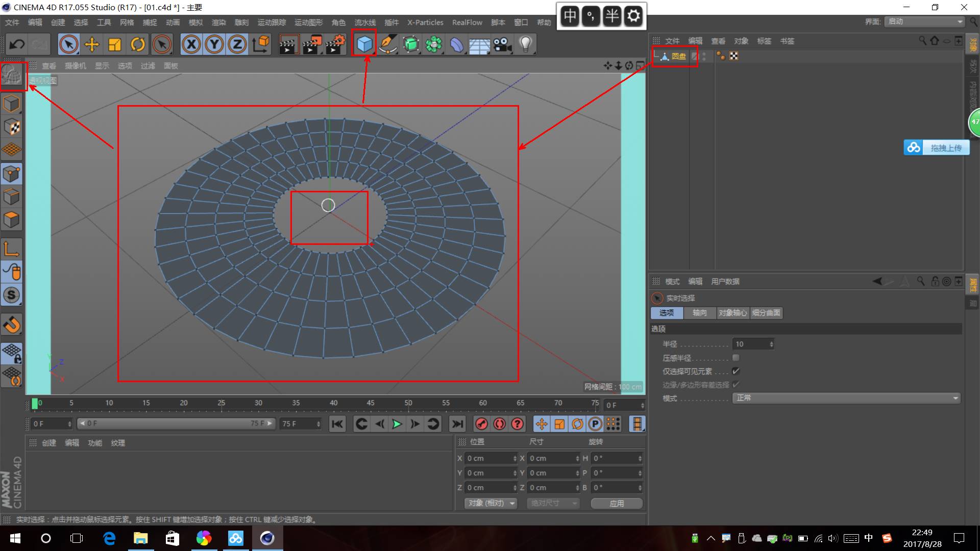
Task: Open File Explorer from the taskbar
Action: (x=140, y=538)
